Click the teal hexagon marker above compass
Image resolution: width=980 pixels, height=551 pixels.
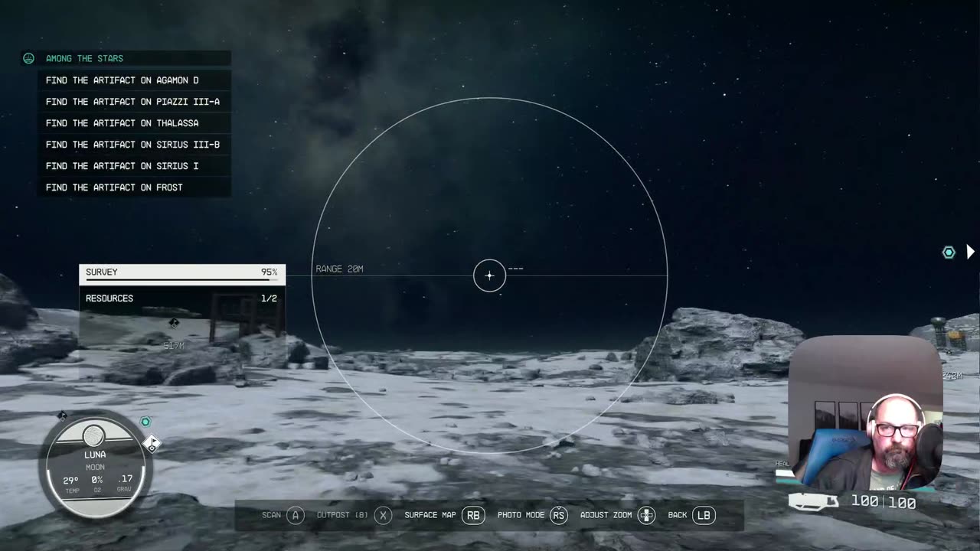145,422
